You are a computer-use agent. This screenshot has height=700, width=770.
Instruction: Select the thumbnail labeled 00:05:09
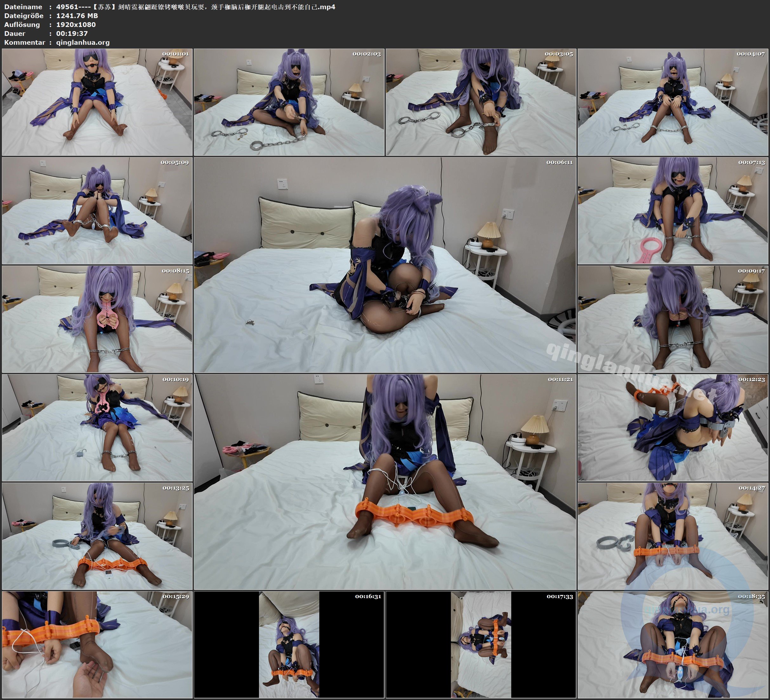coord(97,210)
